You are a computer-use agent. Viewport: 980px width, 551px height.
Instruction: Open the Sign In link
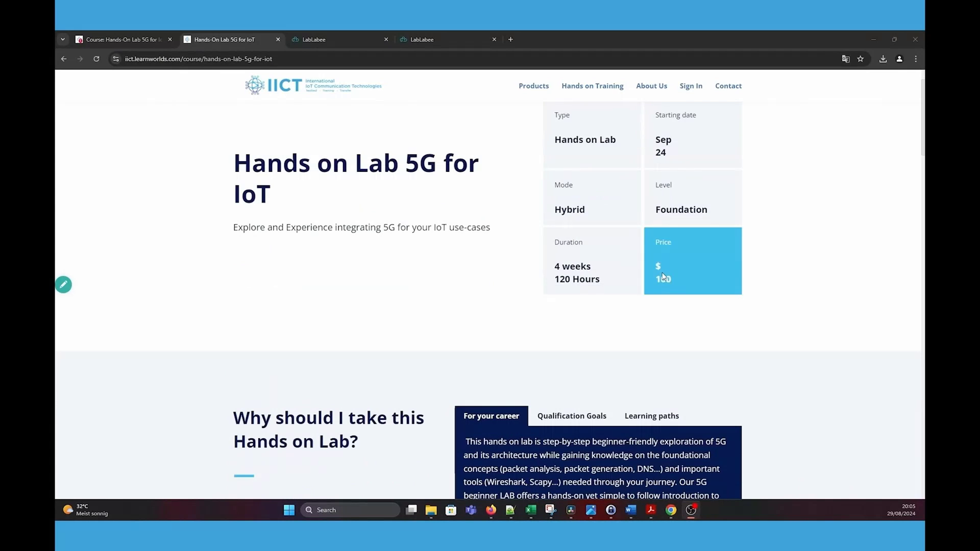pyautogui.click(x=691, y=86)
